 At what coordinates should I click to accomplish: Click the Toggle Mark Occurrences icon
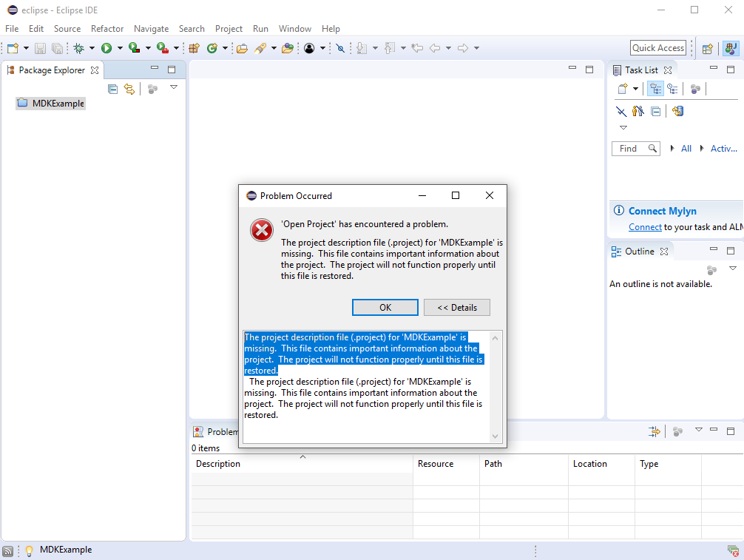[340, 48]
